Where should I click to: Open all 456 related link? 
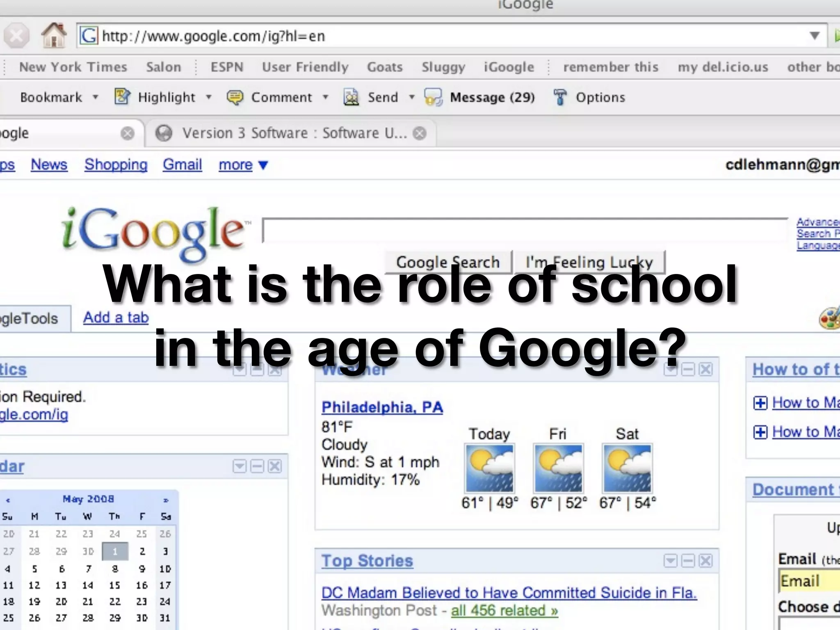click(x=504, y=611)
